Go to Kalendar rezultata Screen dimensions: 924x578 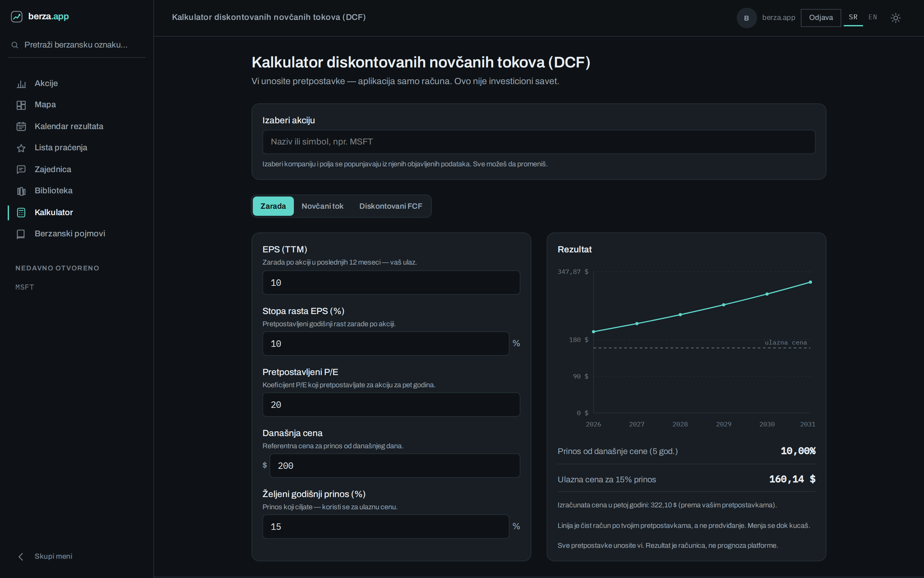click(76, 126)
